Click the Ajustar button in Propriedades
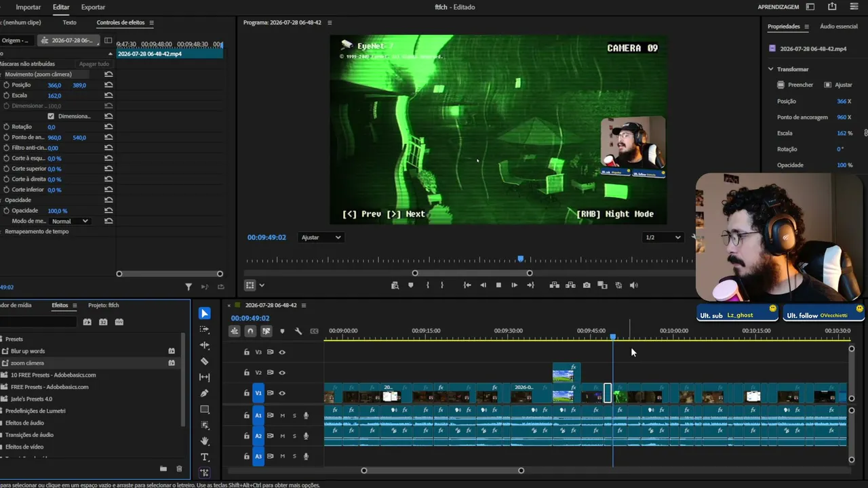 (838, 85)
